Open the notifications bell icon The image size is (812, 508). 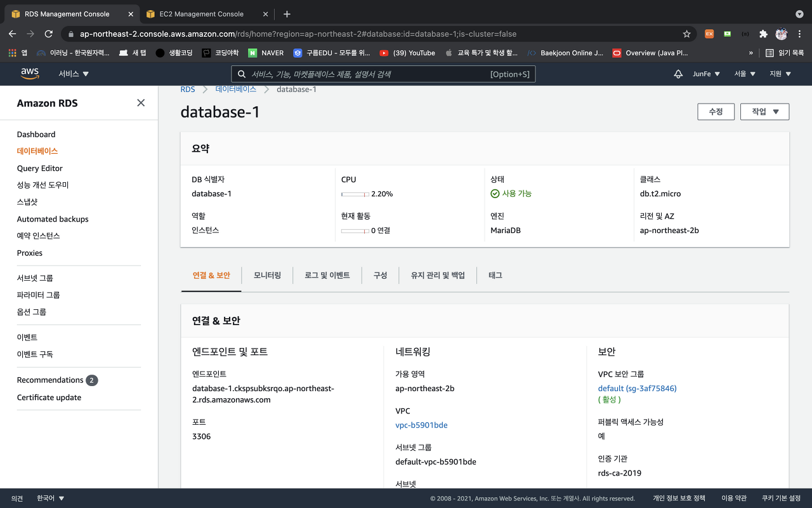coord(678,74)
